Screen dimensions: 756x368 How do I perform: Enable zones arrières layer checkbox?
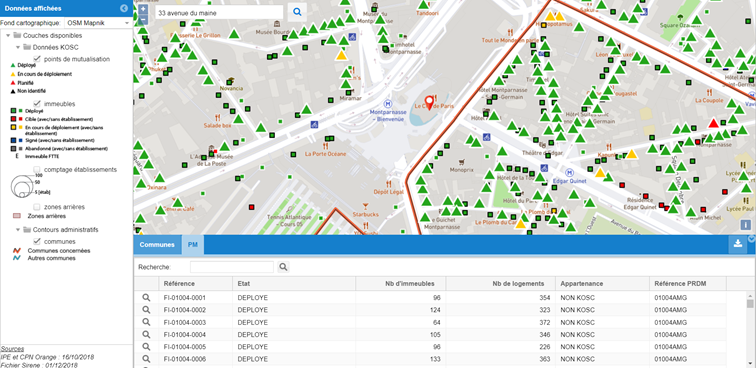click(37, 206)
